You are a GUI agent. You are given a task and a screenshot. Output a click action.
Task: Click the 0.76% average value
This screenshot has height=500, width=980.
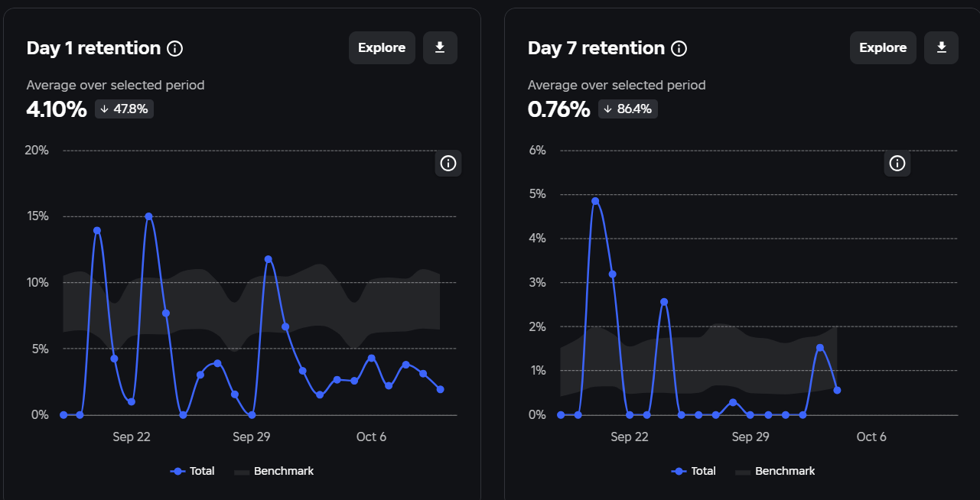click(559, 109)
